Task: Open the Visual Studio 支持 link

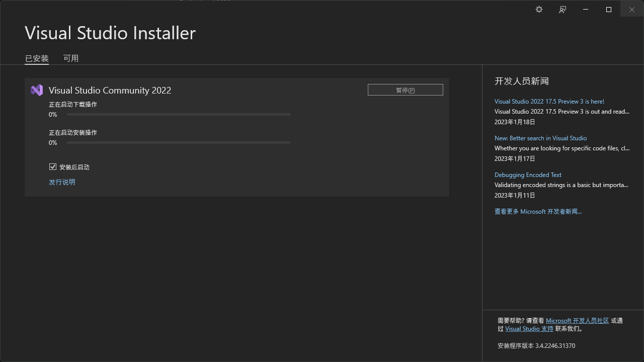Action: [x=529, y=328]
